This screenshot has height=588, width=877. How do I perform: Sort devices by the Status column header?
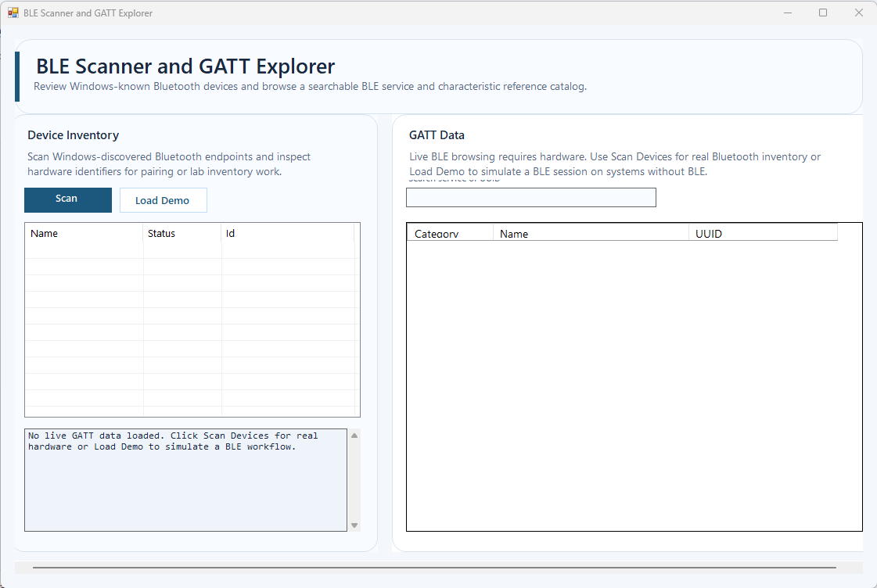(x=182, y=233)
